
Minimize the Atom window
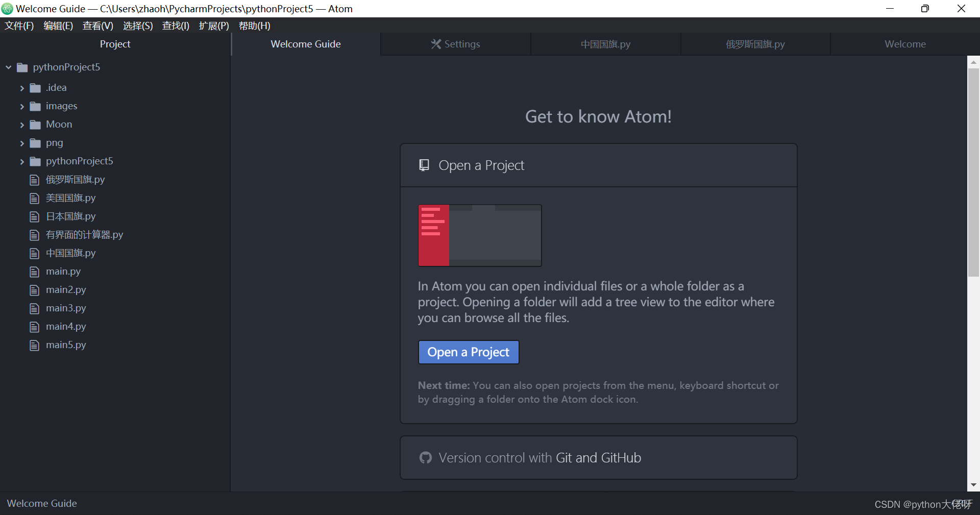click(890, 9)
